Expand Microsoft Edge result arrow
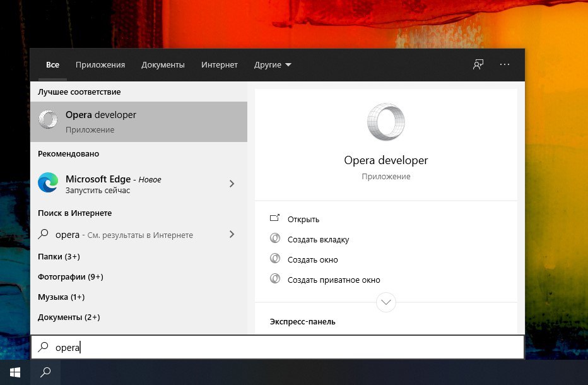 click(x=232, y=184)
